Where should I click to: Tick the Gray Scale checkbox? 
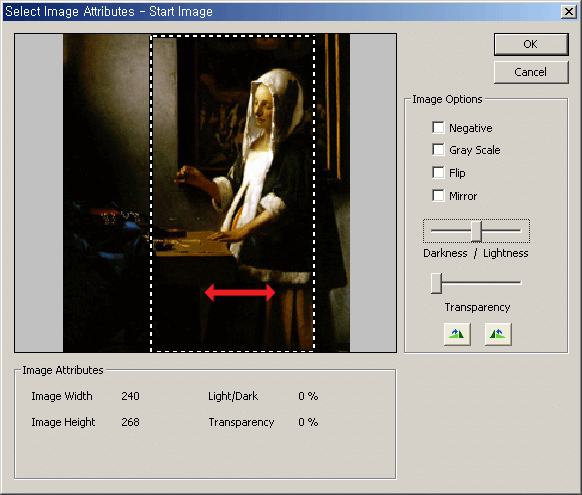pyautogui.click(x=438, y=150)
